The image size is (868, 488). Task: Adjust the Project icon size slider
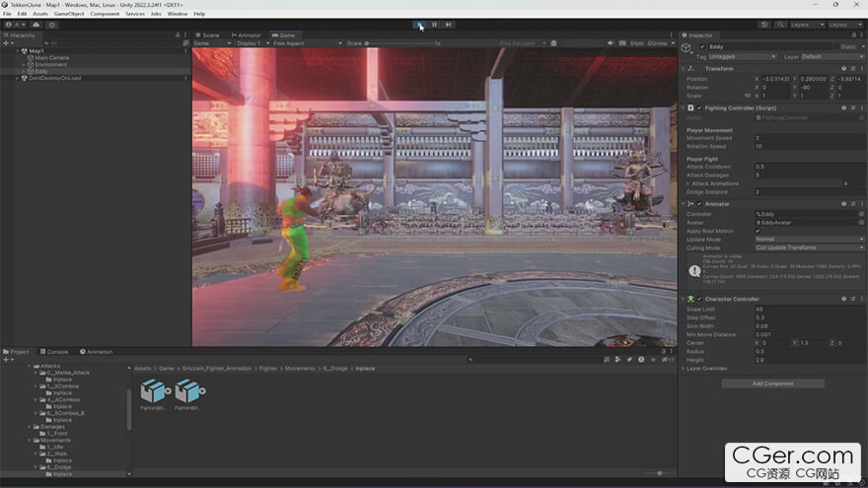pos(659,473)
